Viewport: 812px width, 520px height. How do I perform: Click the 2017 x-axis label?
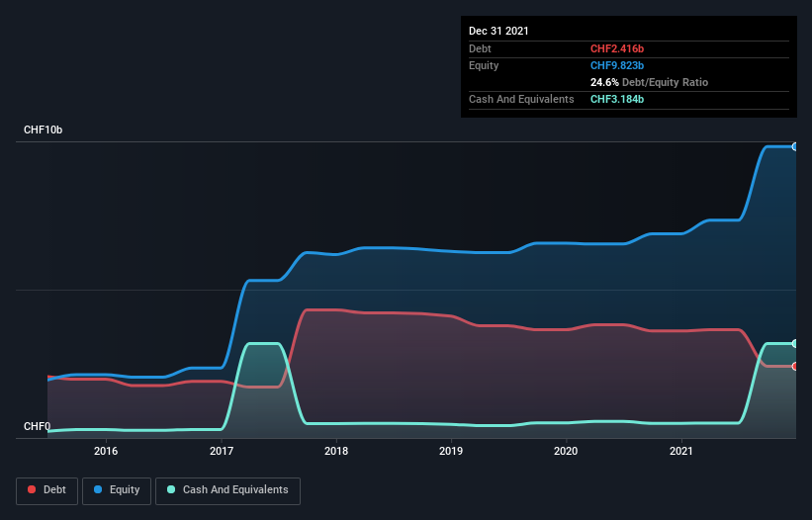pos(222,451)
